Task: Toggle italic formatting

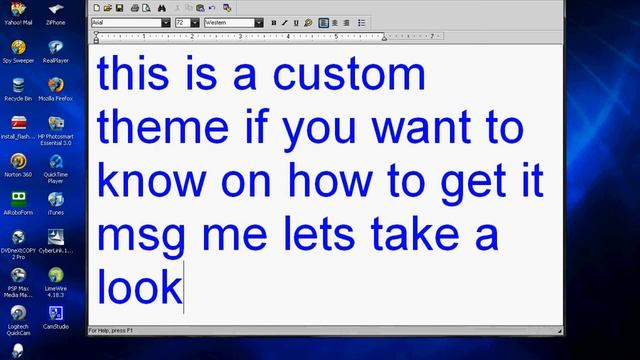Action: pos(285,23)
